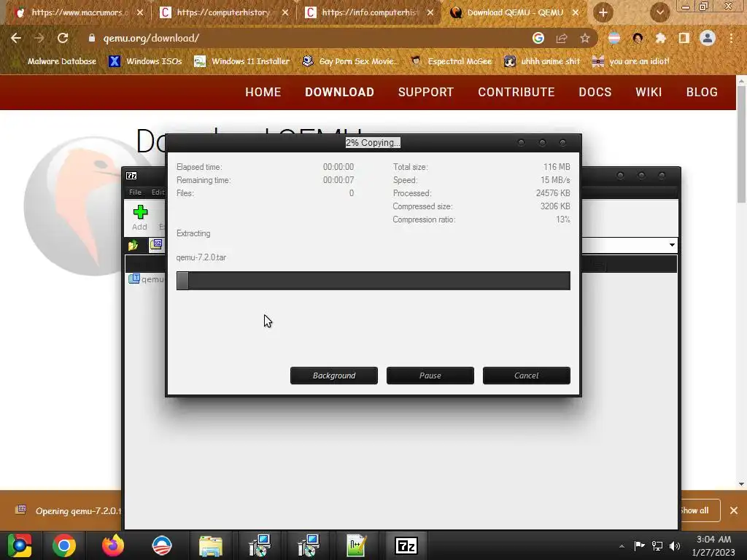Launch Firefox from taskbar
This screenshot has height=560, width=747.
click(113, 545)
